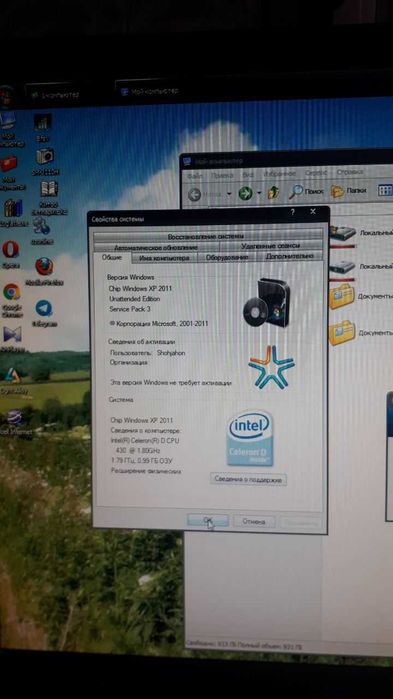393x699 pixels.
Task: Click the Windows не требует активации text
Action: [171, 383]
